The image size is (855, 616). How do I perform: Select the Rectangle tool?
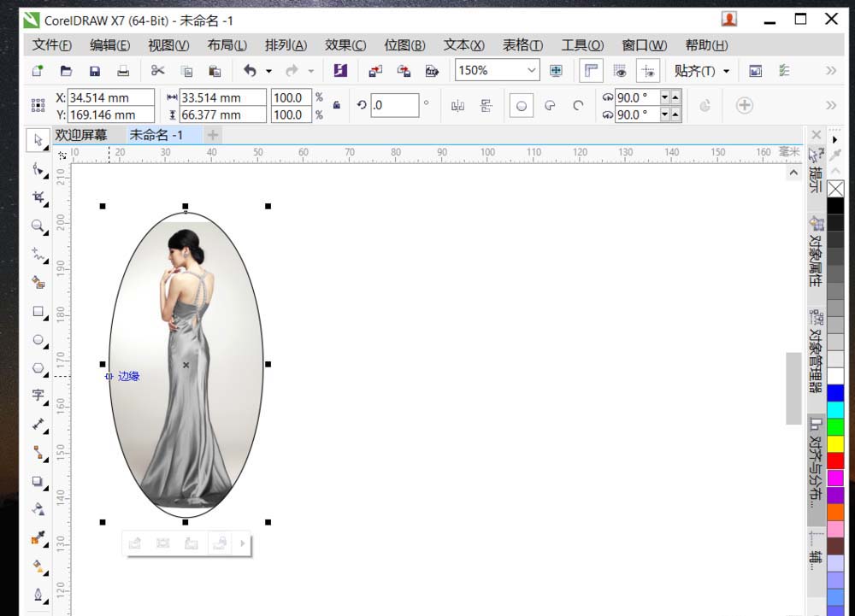(x=38, y=312)
